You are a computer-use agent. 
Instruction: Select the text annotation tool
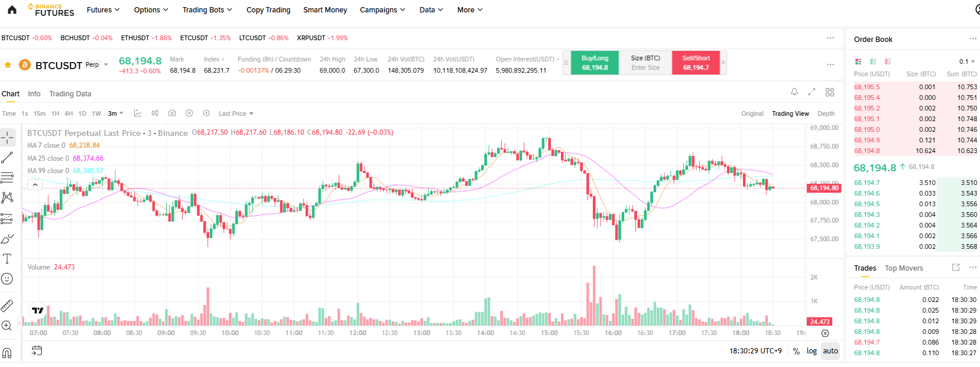pyautogui.click(x=7, y=259)
